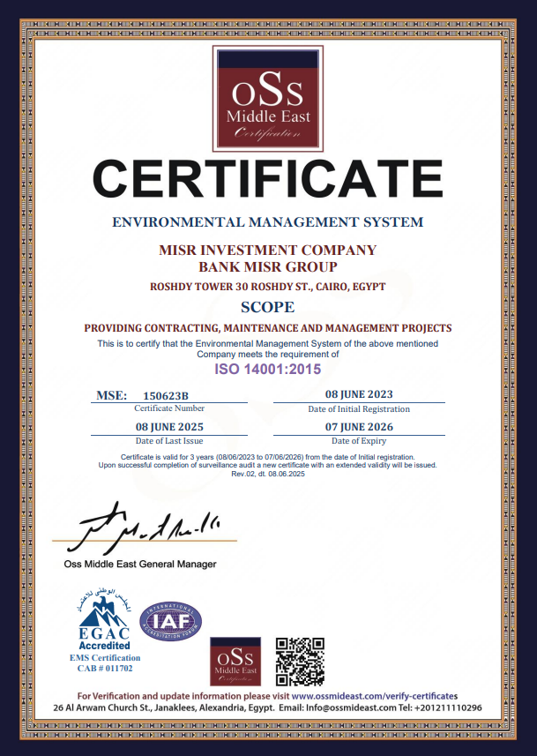Click the SCOPE heading

point(268,308)
